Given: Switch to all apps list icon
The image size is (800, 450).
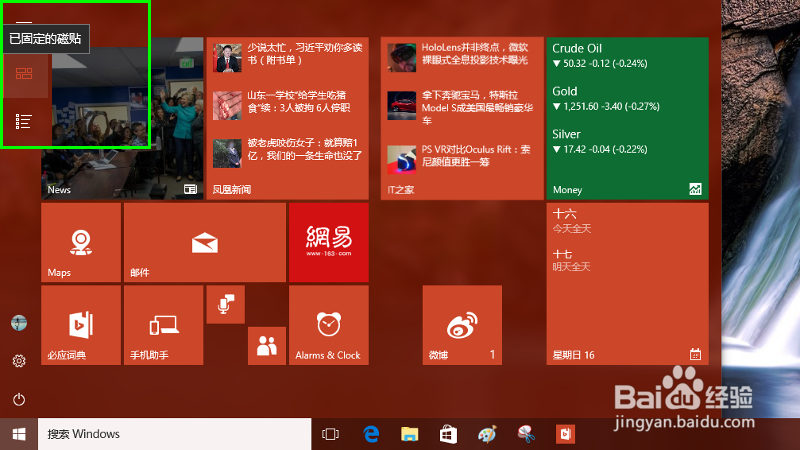Looking at the screenshot, I should tap(23, 121).
